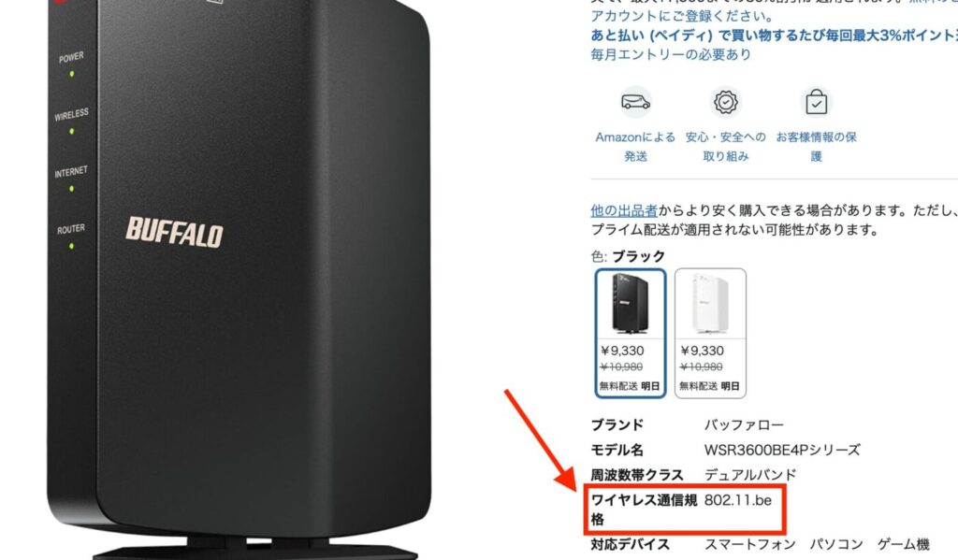
Task: Click the security badge checkmark icon
Action: point(725,102)
